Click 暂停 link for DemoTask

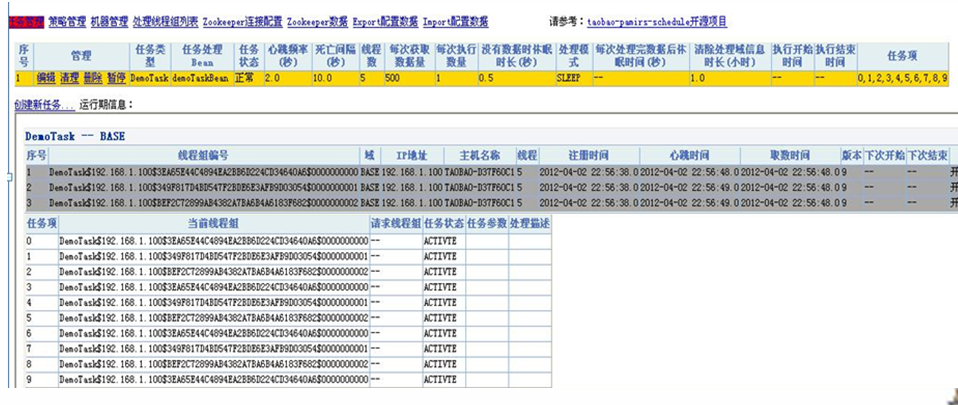116,78
